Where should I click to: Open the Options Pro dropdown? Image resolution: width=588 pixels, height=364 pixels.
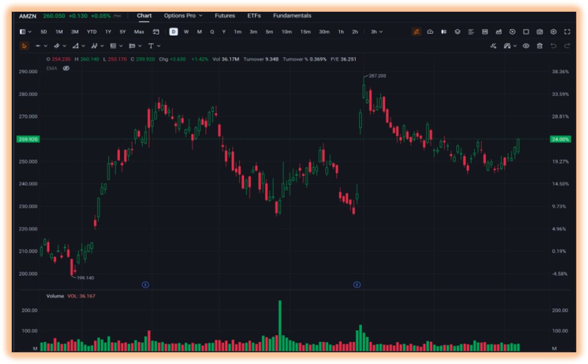tap(183, 16)
